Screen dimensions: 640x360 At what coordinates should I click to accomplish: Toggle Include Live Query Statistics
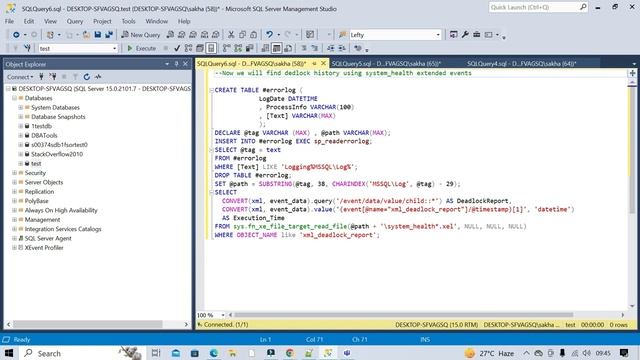pyautogui.click(x=238, y=48)
